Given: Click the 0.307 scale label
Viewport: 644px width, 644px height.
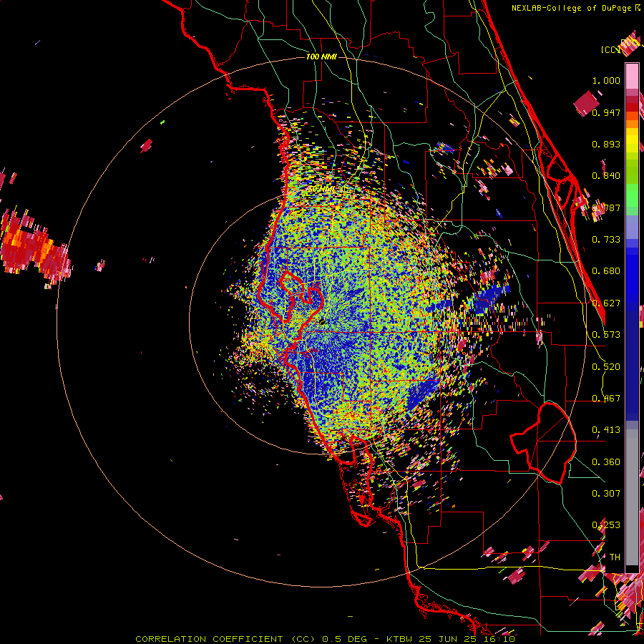Looking at the screenshot, I should point(606,494).
